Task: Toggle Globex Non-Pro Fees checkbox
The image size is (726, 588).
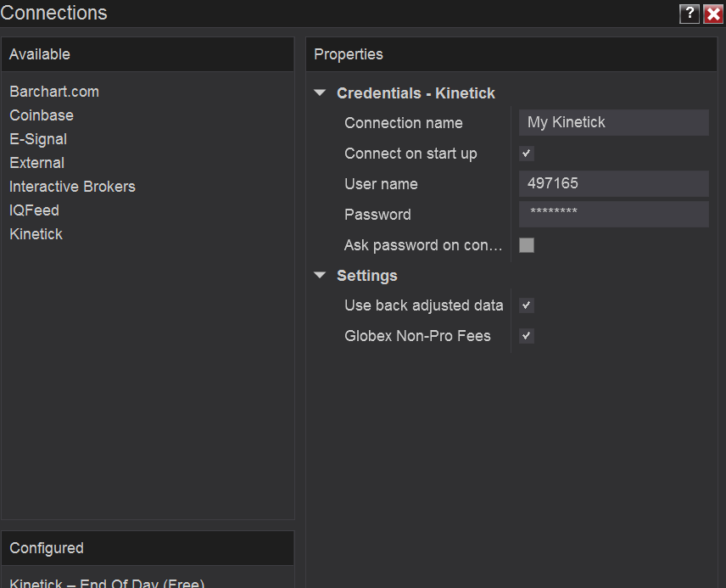Action: [527, 336]
